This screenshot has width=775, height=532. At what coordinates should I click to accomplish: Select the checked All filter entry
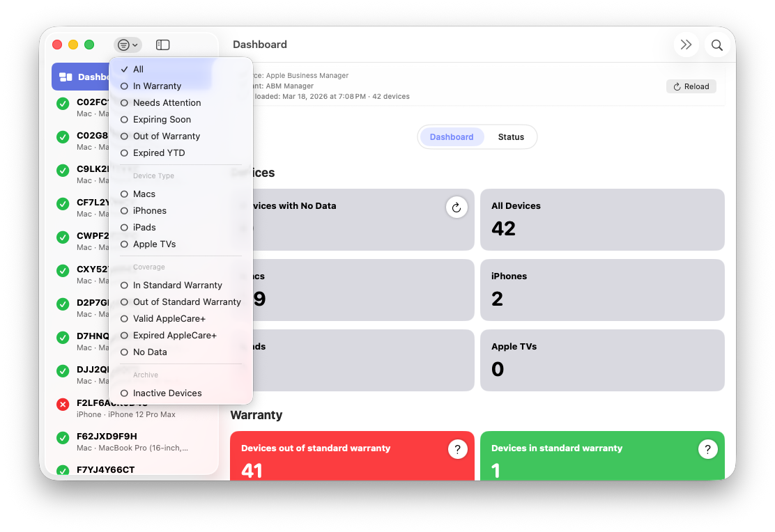click(138, 70)
